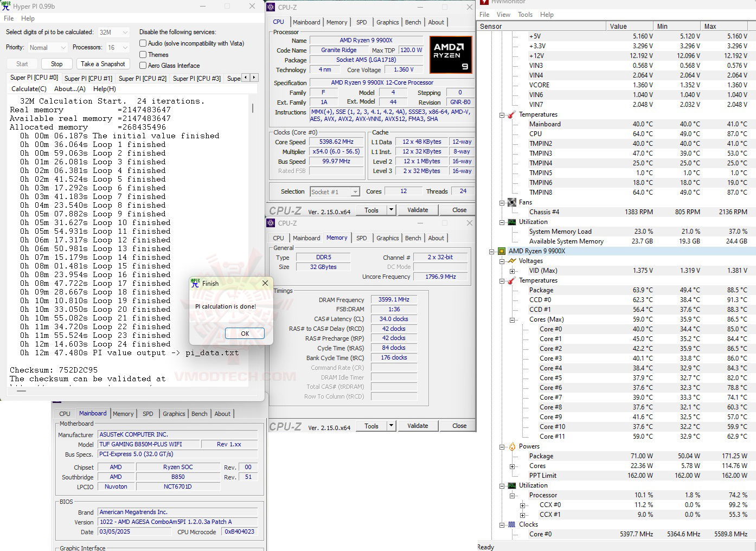This screenshot has height=551, width=756.
Task: Expand the VID (Max) row
Action: pos(512,271)
